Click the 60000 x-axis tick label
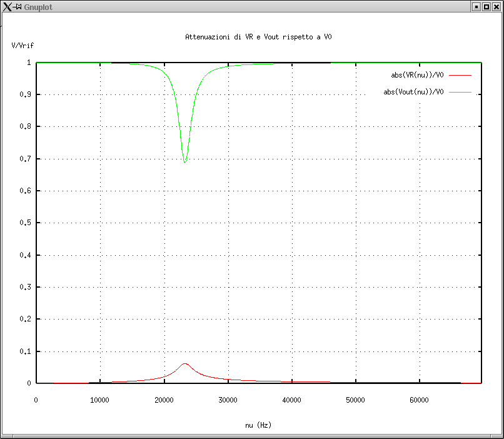The image size is (504, 439). (419, 400)
